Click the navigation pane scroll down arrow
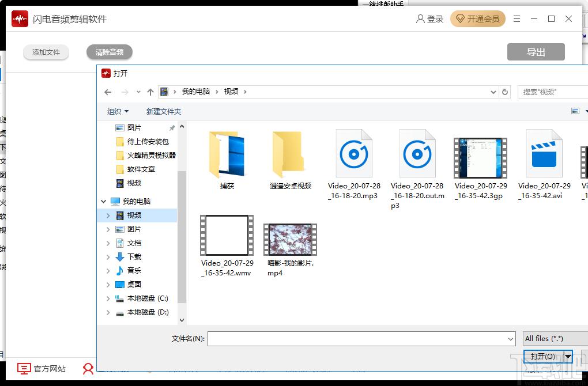The height and width of the screenshot is (386, 588). click(x=182, y=320)
